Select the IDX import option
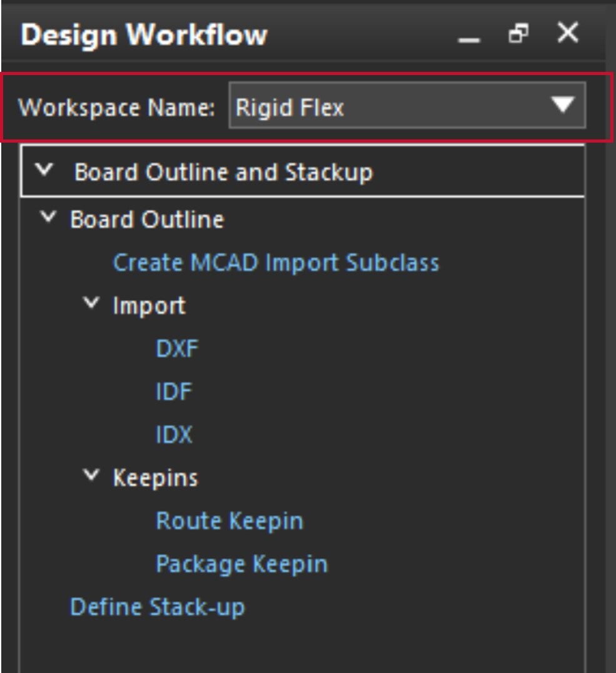This screenshot has height=673, width=616. tap(174, 434)
